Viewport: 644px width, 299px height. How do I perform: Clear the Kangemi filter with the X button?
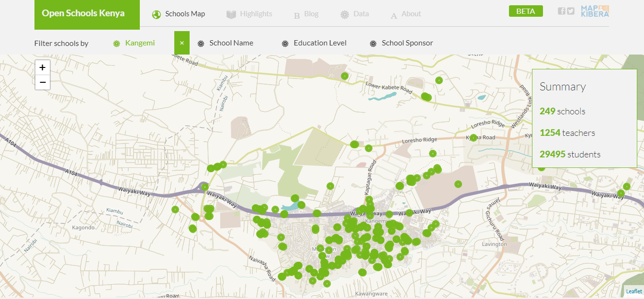(x=182, y=43)
